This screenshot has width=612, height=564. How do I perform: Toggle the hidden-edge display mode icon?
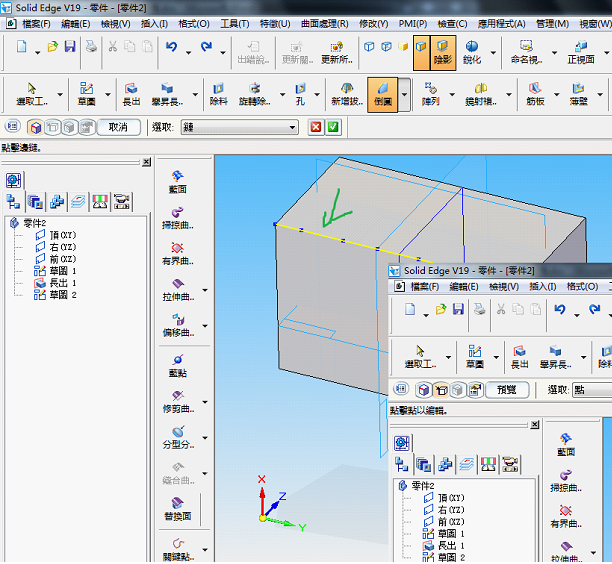386,47
